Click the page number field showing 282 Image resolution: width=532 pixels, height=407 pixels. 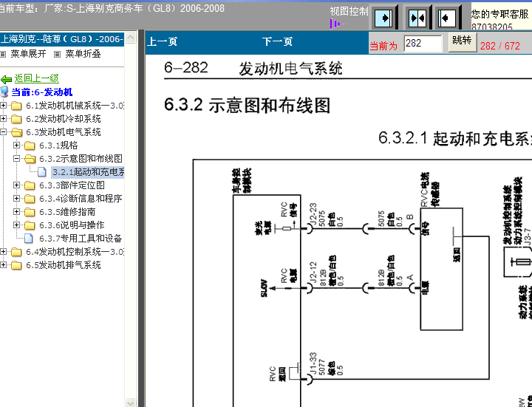click(423, 44)
